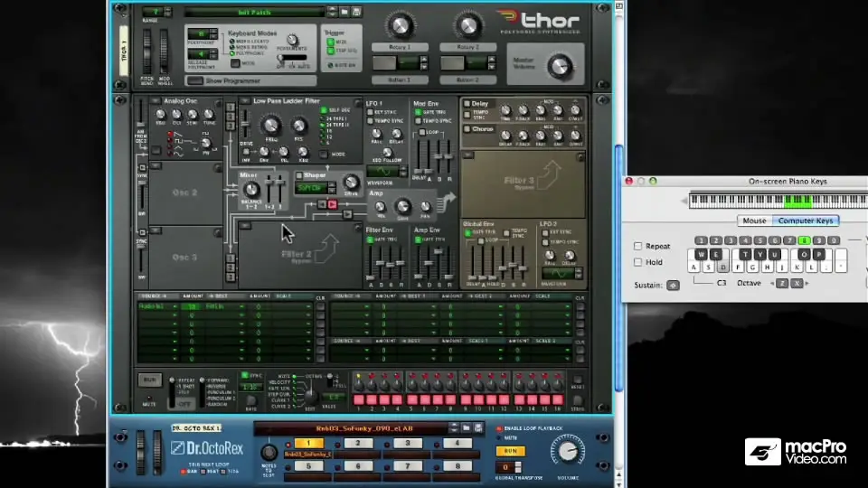Save the Thor patch with the disk icon
The width and height of the screenshot is (868, 488).
click(356, 12)
